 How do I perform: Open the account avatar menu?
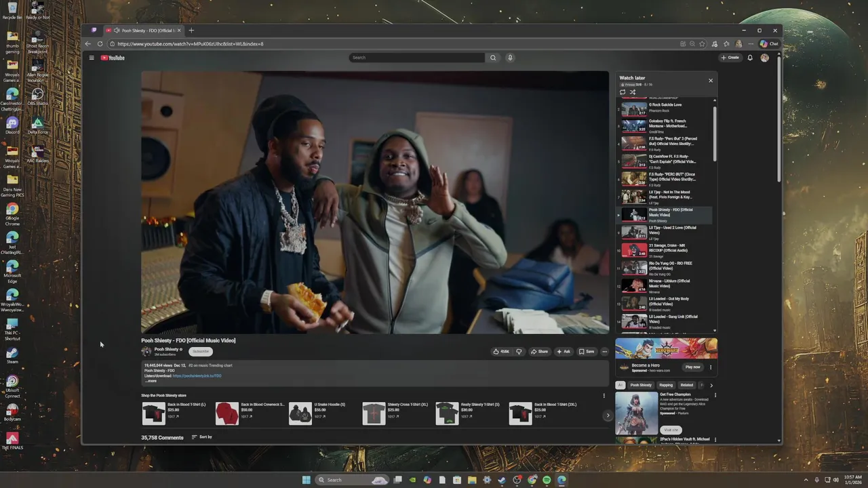click(765, 58)
